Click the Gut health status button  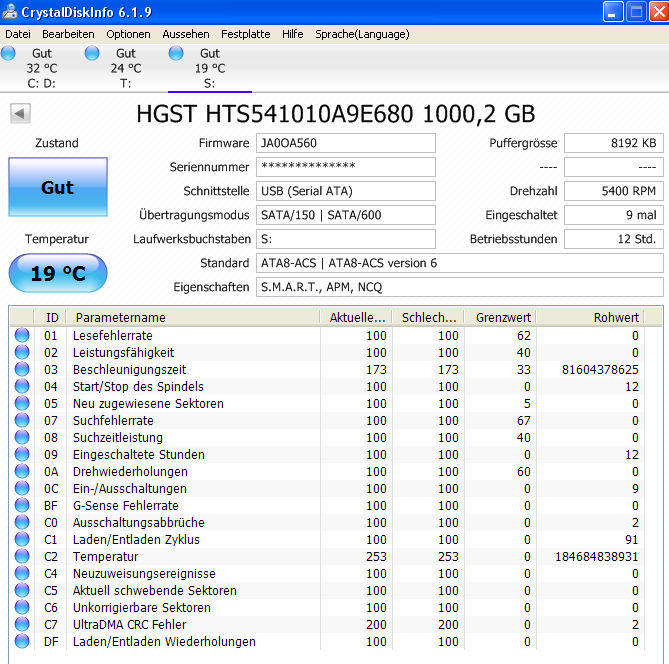click(58, 187)
